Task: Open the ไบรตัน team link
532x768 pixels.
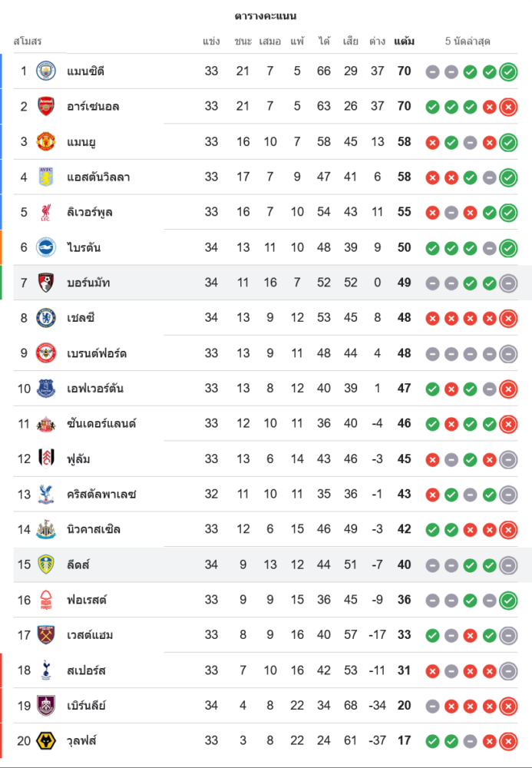Action: click(84, 247)
